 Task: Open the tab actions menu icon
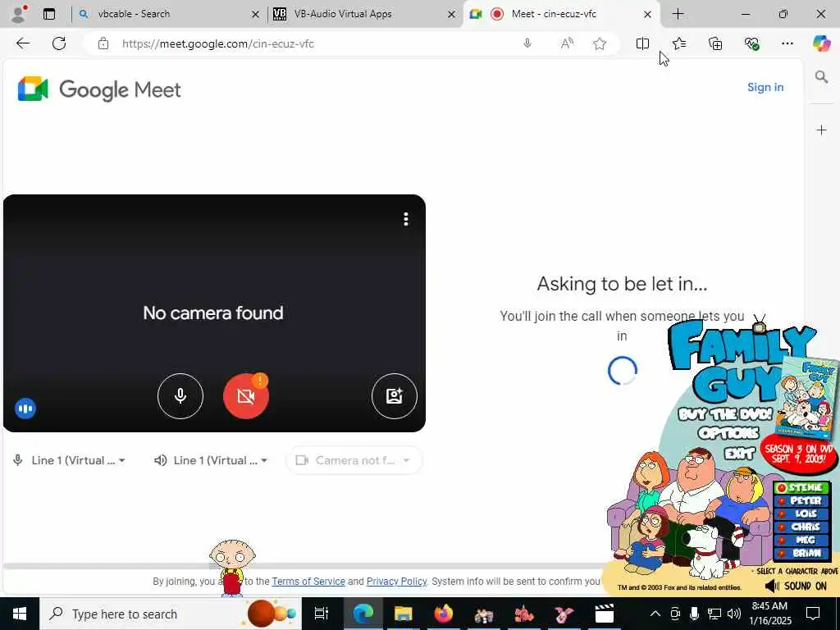(48, 14)
